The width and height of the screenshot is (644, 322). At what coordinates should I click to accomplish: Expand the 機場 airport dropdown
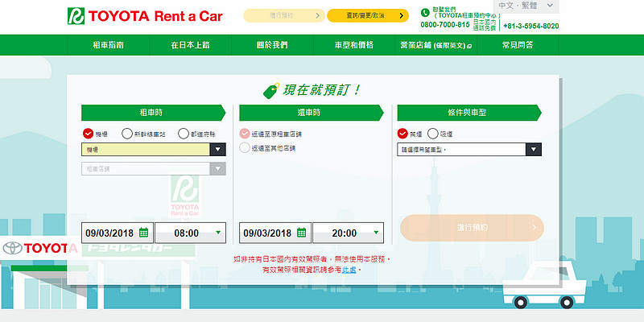(217, 150)
